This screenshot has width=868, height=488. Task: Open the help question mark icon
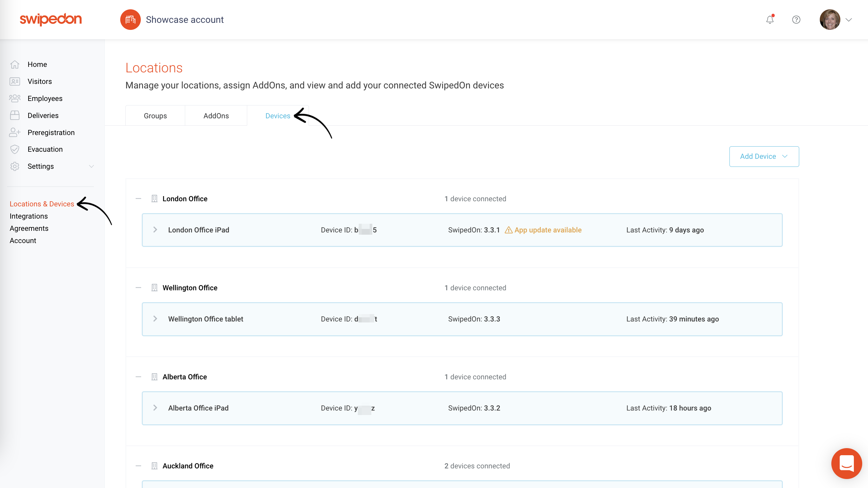click(x=796, y=20)
